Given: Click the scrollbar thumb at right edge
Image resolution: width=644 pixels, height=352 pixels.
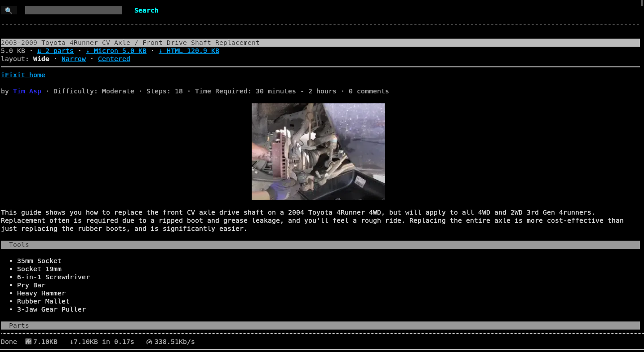Looking at the screenshot, I should click(642, 4).
